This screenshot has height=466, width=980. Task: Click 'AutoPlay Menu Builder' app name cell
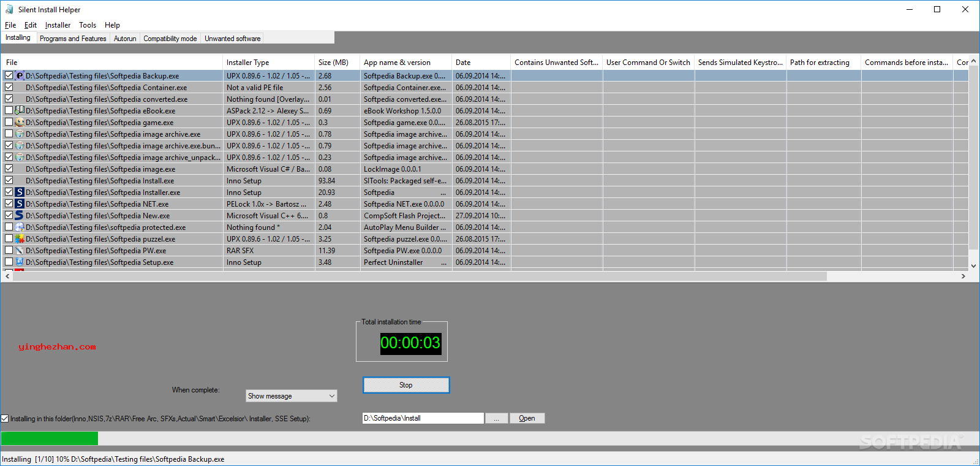tap(406, 227)
